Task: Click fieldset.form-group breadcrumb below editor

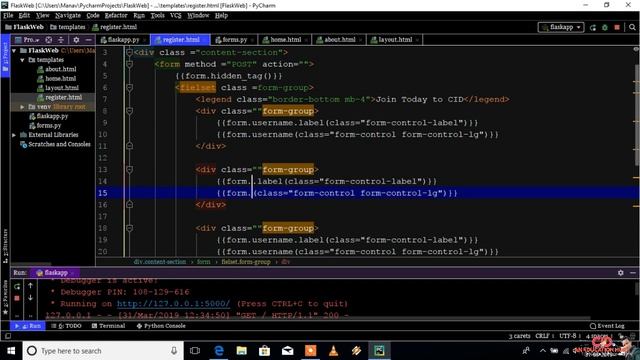Action: pyautogui.click(x=246, y=262)
